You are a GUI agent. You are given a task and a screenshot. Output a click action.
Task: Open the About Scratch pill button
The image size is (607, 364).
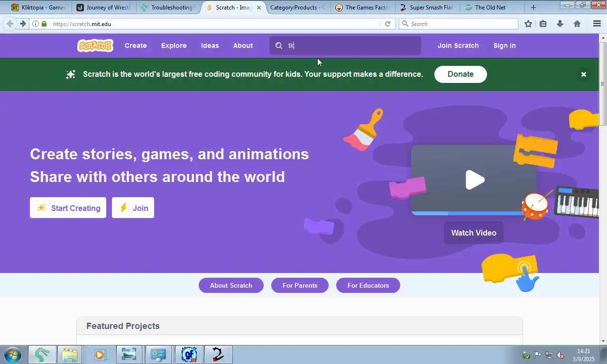(x=231, y=285)
